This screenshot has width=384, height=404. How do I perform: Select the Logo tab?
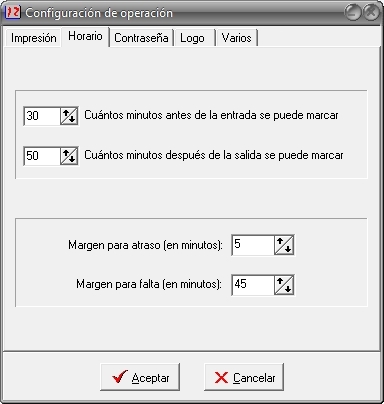click(194, 38)
